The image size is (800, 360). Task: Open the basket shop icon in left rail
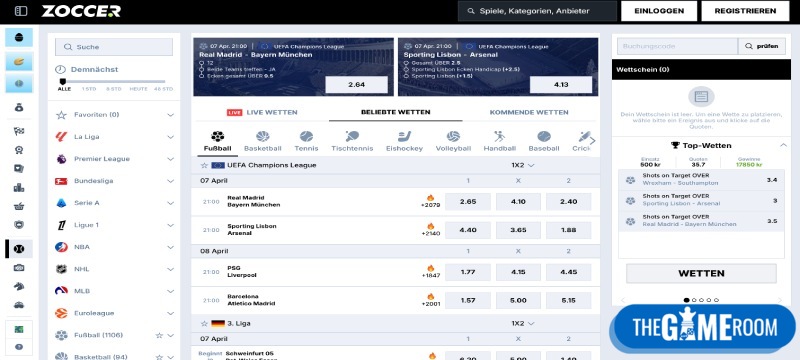tap(19, 206)
